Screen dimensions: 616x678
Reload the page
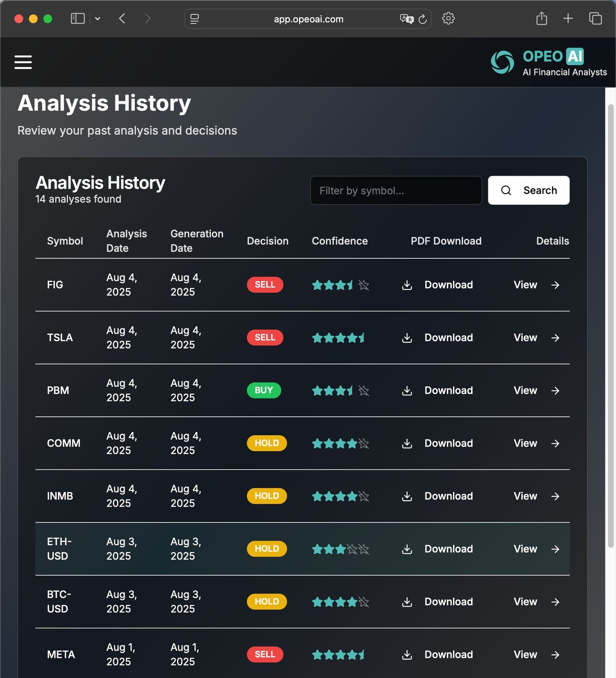click(x=423, y=19)
